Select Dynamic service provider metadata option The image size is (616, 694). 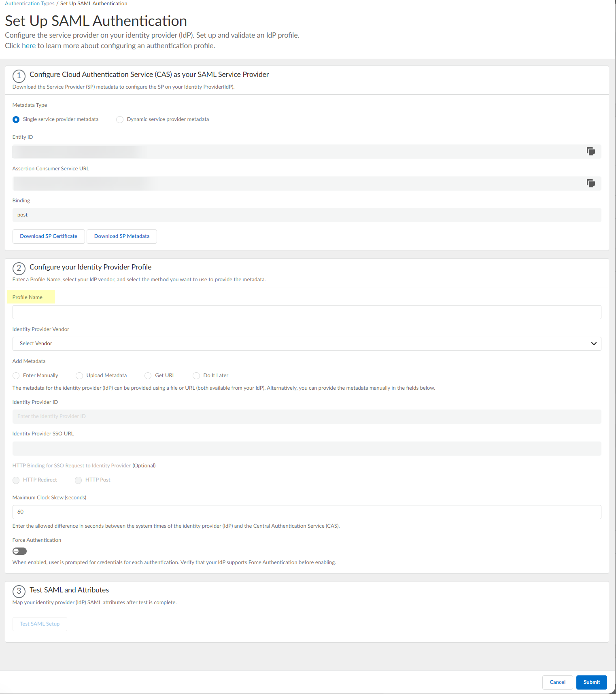[x=120, y=119]
